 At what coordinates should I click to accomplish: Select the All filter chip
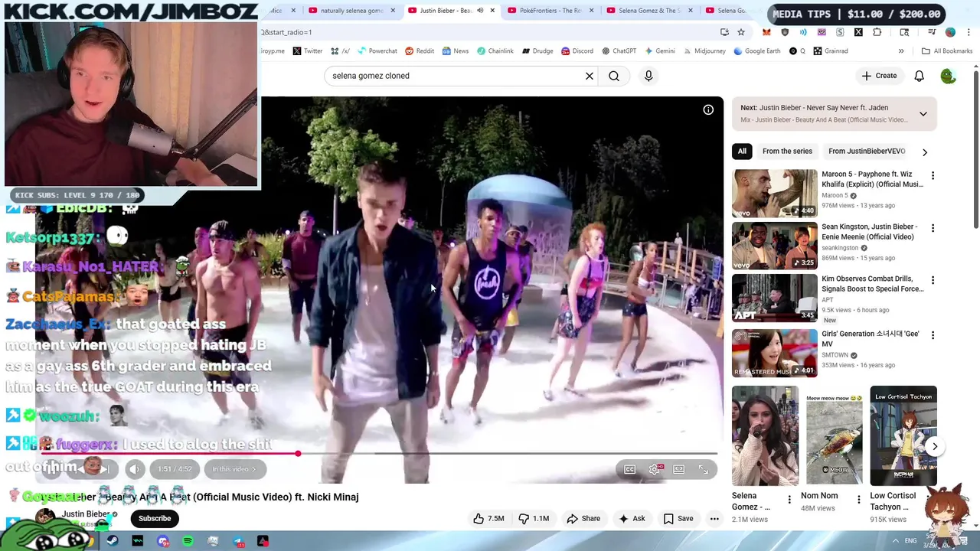pyautogui.click(x=742, y=152)
